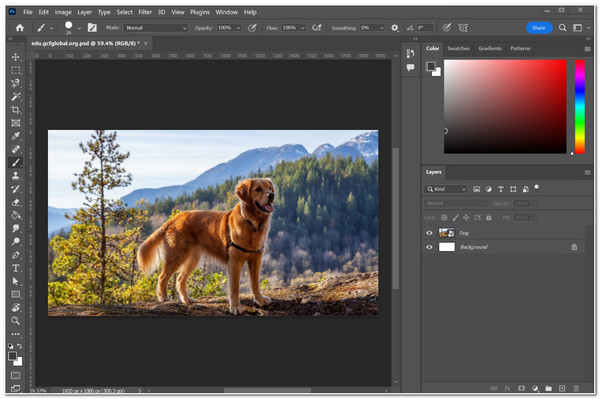Viewport: 600px width, 399px height.
Task: Select the Horizontal Type tool
Action: click(16, 268)
